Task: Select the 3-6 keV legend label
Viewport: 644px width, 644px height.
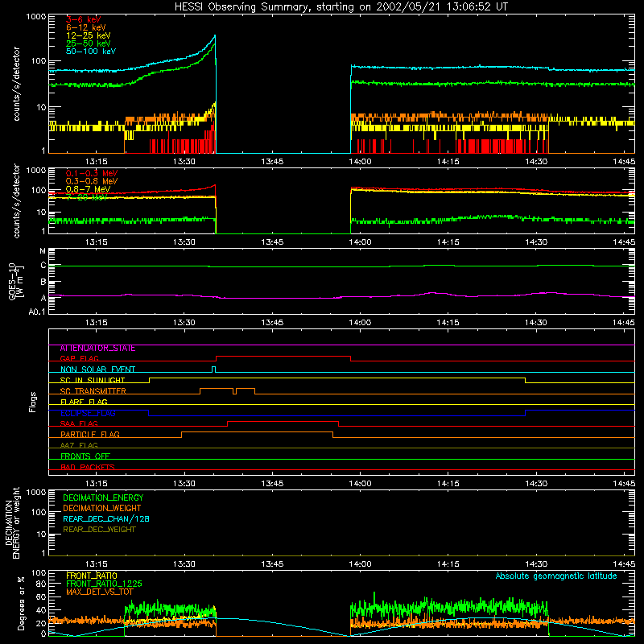Action: (x=83, y=19)
